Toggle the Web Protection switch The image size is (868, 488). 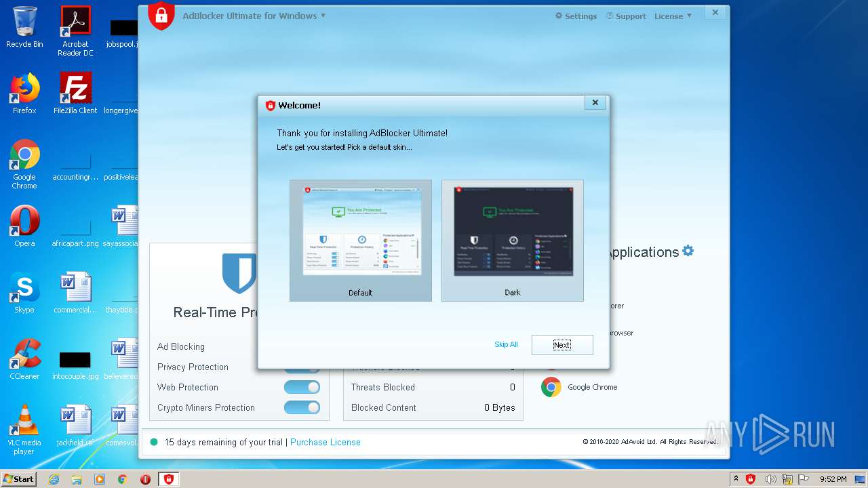click(x=302, y=387)
